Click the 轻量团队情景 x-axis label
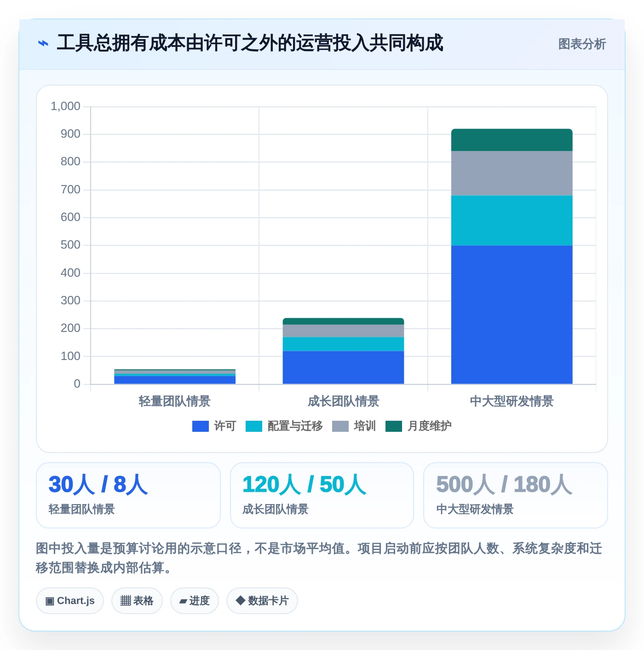Image resolution: width=644 pixels, height=650 pixels. 175,401
